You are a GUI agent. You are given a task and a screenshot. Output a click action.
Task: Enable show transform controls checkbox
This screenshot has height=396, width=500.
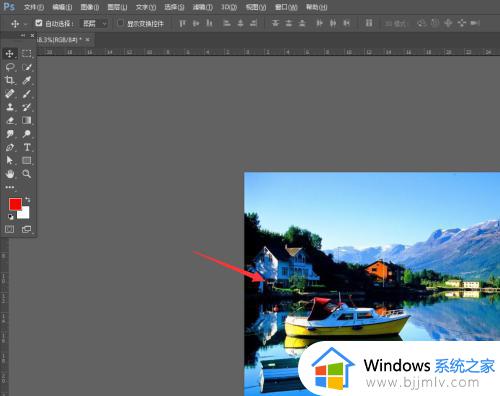[120, 23]
